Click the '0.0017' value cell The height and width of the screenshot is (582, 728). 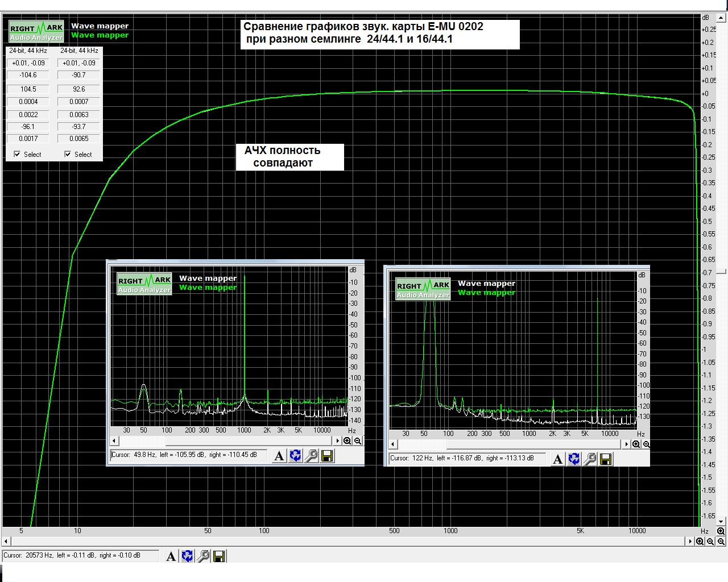point(28,139)
